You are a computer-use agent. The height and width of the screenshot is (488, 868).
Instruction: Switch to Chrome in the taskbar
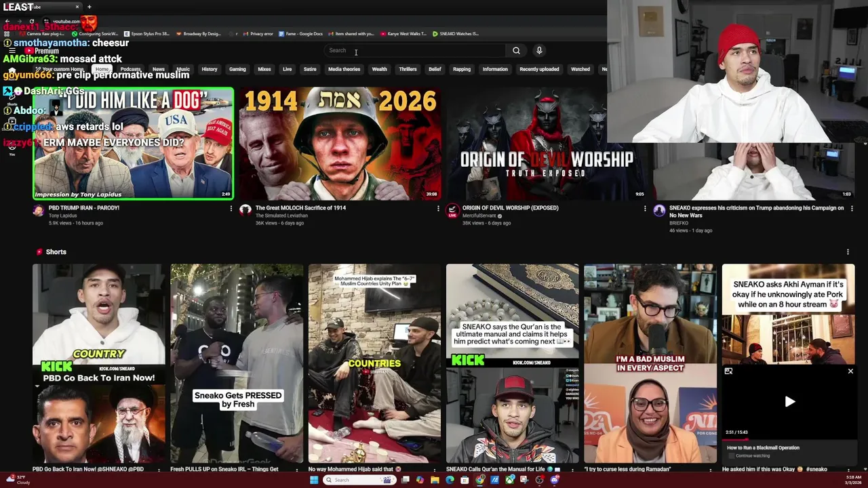(479, 480)
